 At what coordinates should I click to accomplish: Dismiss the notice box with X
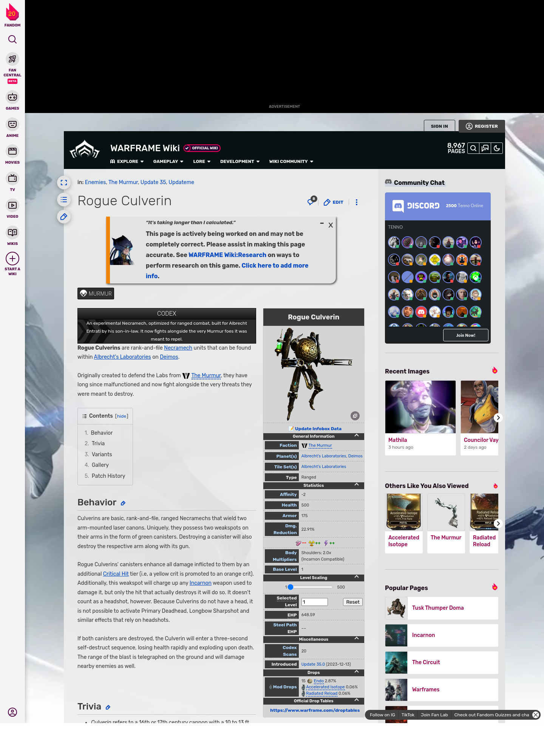[x=331, y=225]
